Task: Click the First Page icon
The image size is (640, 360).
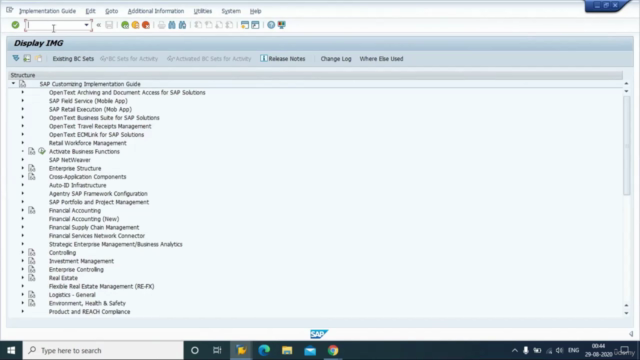Action: tap(198, 25)
